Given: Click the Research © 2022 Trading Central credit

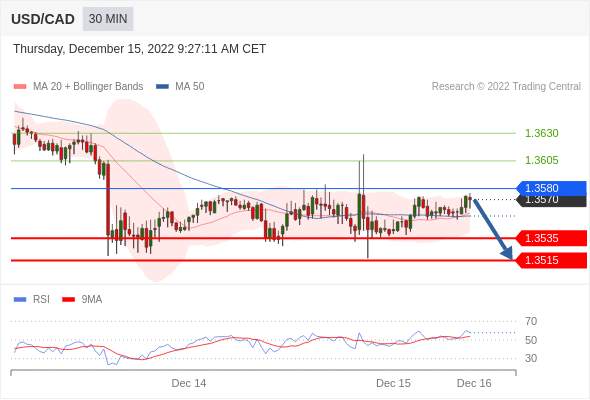Looking at the screenshot, I should point(506,86).
